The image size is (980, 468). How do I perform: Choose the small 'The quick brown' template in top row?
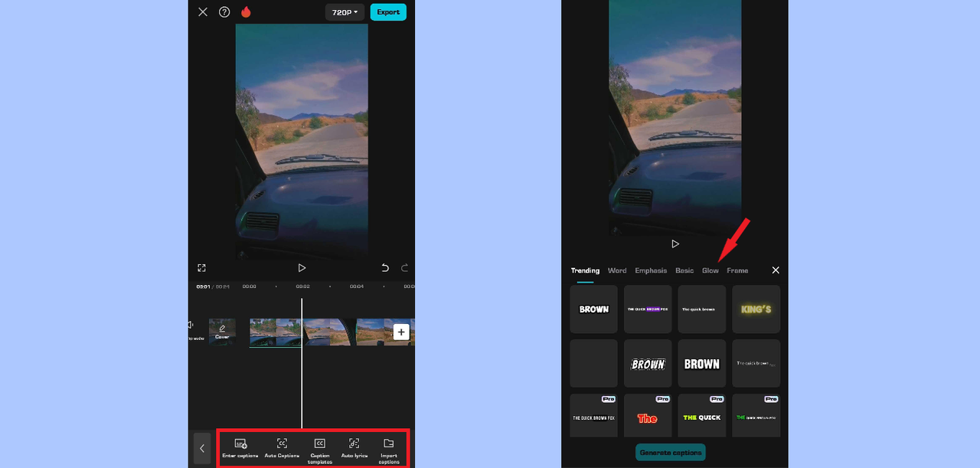(x=702, y=309)
